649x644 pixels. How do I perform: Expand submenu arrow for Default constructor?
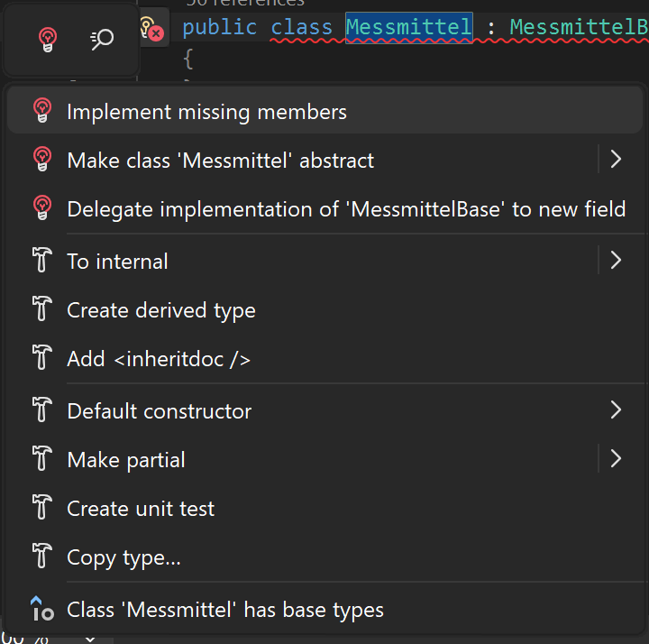[616, 410]
